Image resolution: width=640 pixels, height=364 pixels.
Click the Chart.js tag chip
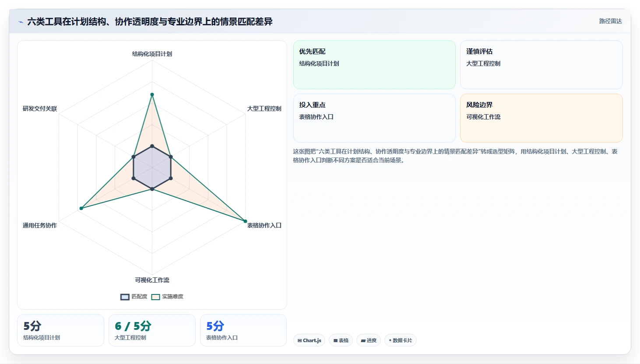click(x=309, y=340)
